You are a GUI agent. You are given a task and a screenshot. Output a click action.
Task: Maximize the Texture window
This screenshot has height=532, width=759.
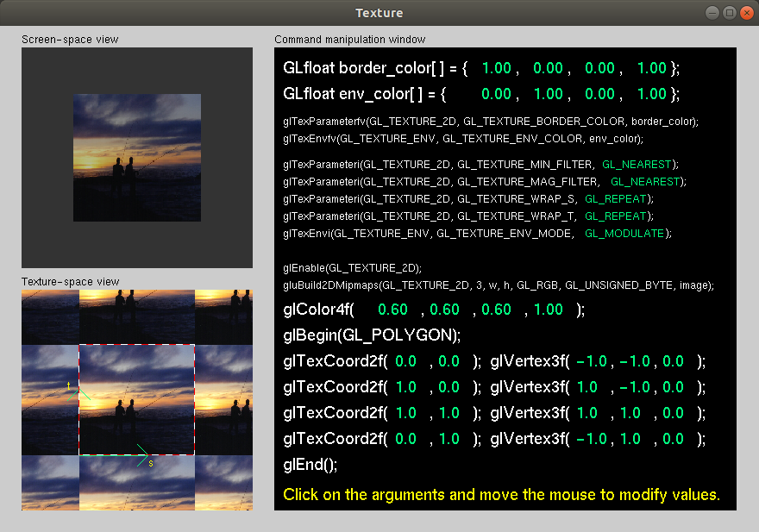click(x=729, y=13)
